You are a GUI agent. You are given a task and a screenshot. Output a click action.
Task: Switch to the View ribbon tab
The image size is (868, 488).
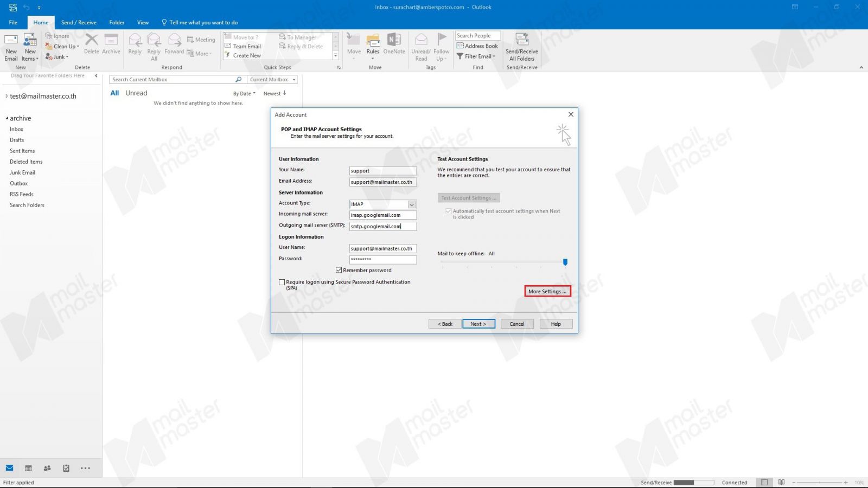[x=143, y=23]
